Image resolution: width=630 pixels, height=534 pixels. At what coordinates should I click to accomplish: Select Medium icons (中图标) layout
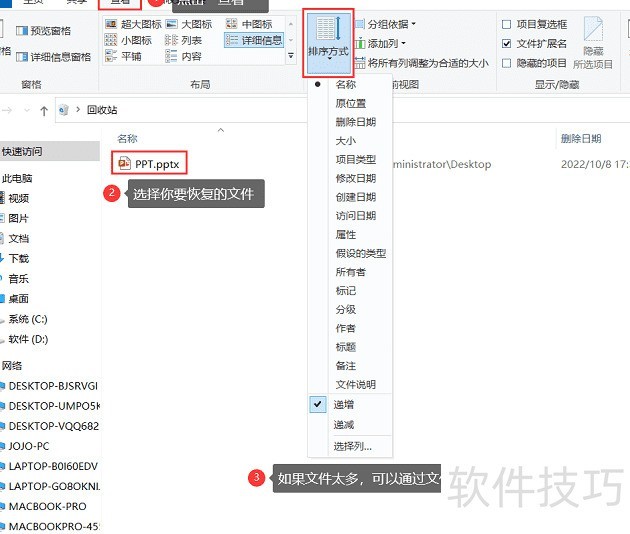(249, 24)
